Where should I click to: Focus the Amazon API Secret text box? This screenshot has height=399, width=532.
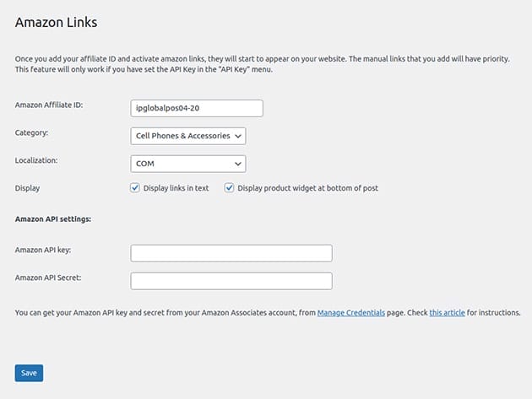tap(231, 281)
